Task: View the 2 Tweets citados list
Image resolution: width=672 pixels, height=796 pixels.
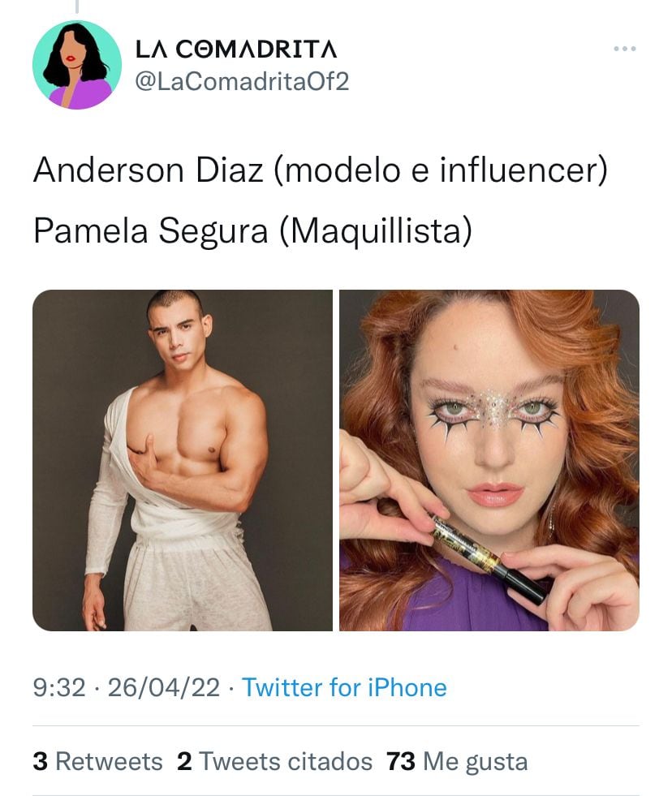Action: 275,761
